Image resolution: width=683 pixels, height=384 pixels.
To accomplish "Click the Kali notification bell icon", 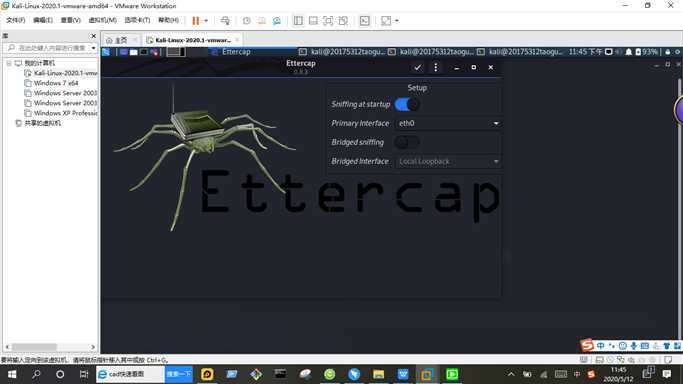I will click(x=629, y=52).
